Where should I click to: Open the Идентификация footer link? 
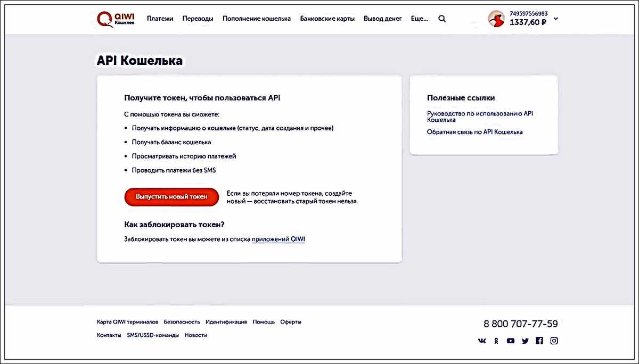226,322
